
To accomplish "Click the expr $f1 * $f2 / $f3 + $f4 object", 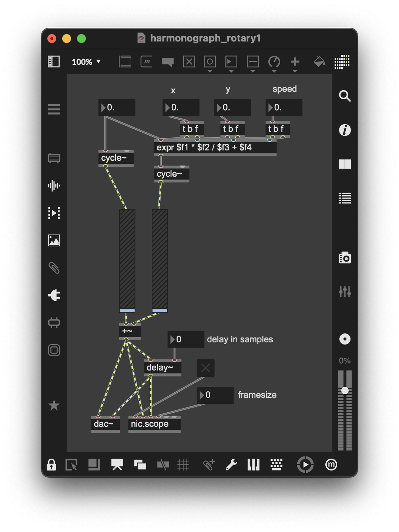I will pos(215,147).
